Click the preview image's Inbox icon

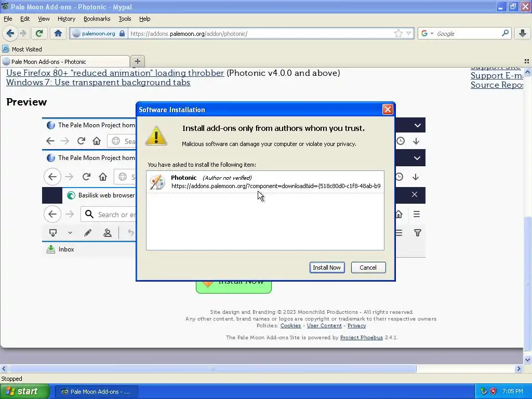pos(51,249)
